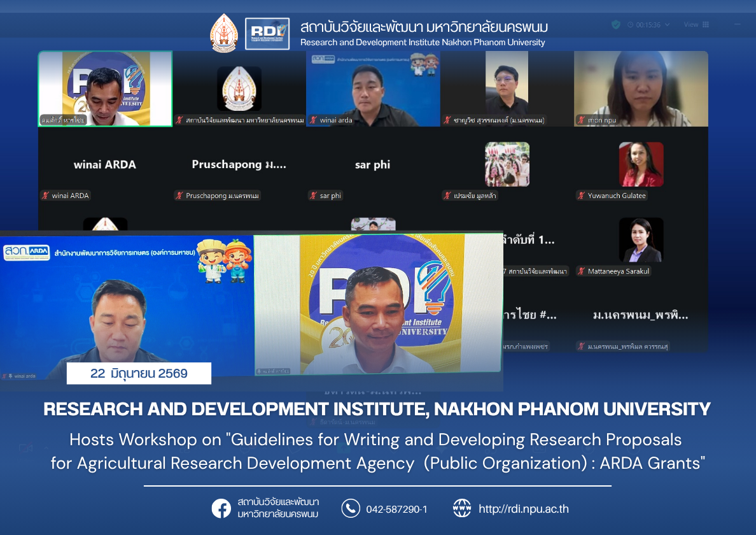
Task: Click the ARDA logo in the enlarged overlay
Action: pyautogui.click(x=27, y=252)
